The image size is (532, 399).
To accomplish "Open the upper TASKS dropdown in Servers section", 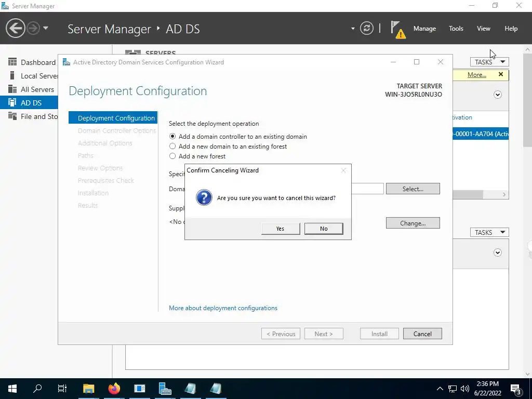I will (x=489, y=62).
